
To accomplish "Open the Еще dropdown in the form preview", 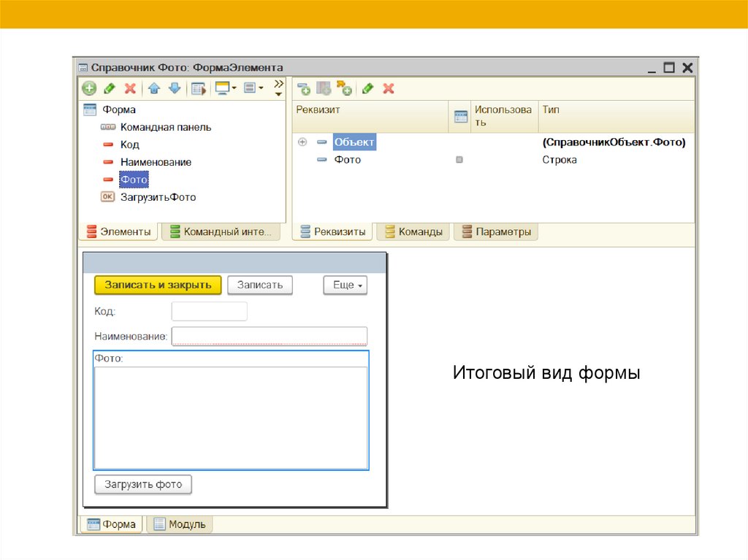I will tap(346, 285).
